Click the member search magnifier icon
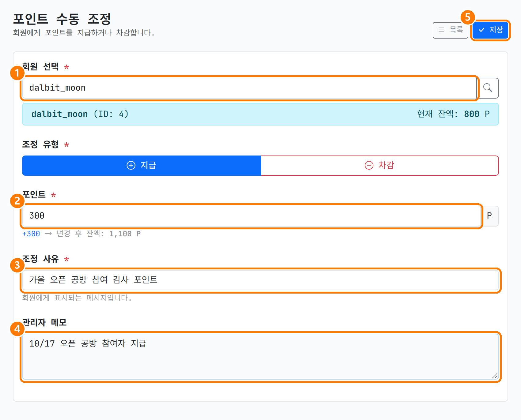Viewport: 521px width, 420px height. click(488, 88)
